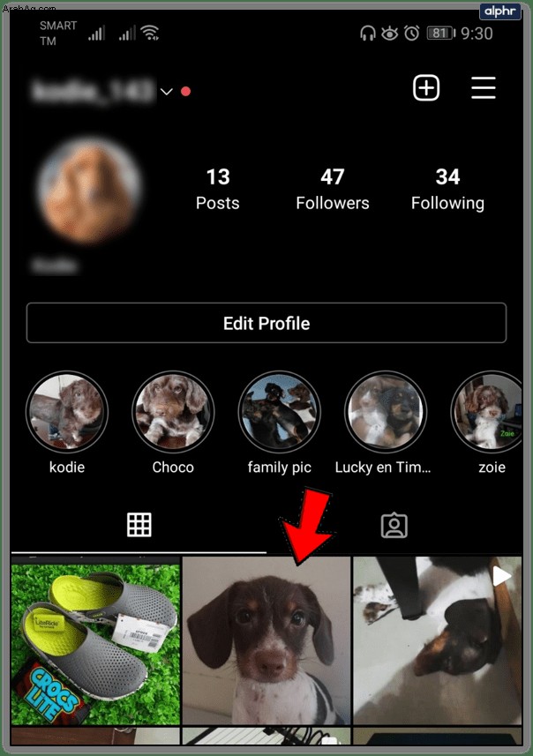
Task: View the 47 Followers list
Action: tap(333, 189)
